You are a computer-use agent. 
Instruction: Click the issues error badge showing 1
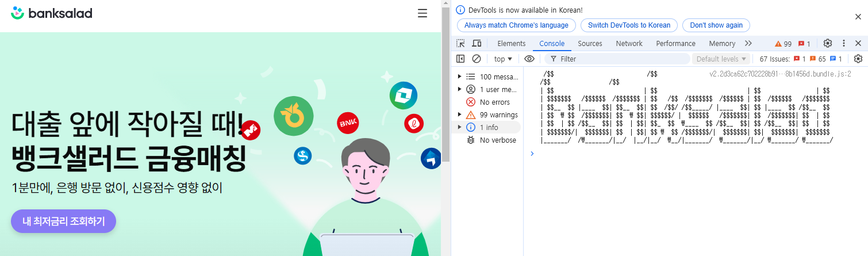click(800, 59)
